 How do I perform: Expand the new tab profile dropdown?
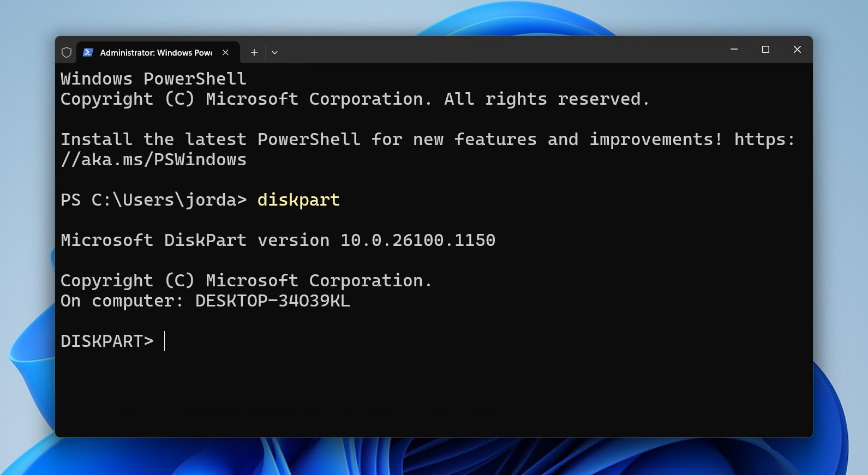274,52
